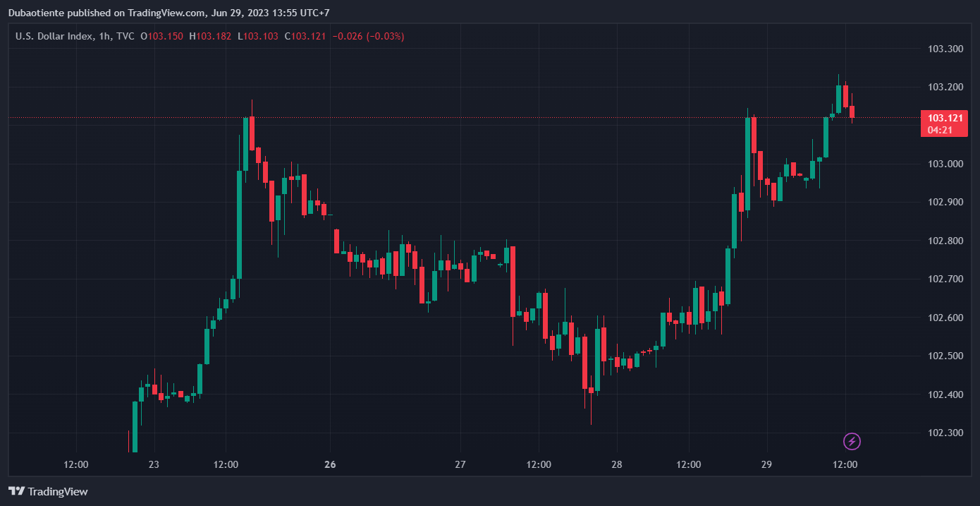Click the −0.026 (−0.03%) change value
This screenshot has width=980, height=506.
pos(368,36)
